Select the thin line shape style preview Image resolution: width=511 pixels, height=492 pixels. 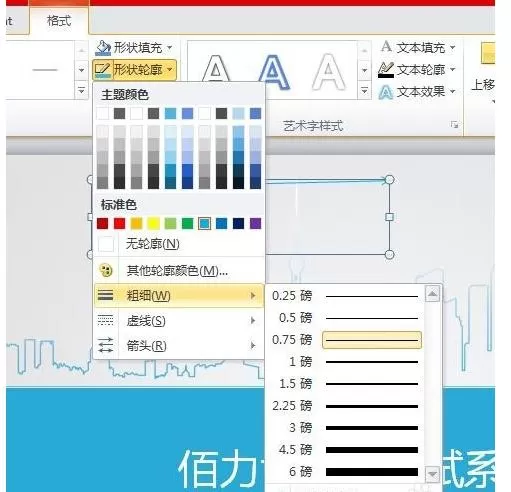pos(45,70)
